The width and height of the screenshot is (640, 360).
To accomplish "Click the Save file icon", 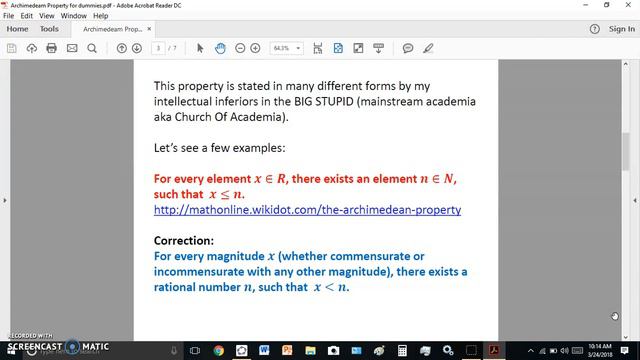I will click(x=11, y=48).
